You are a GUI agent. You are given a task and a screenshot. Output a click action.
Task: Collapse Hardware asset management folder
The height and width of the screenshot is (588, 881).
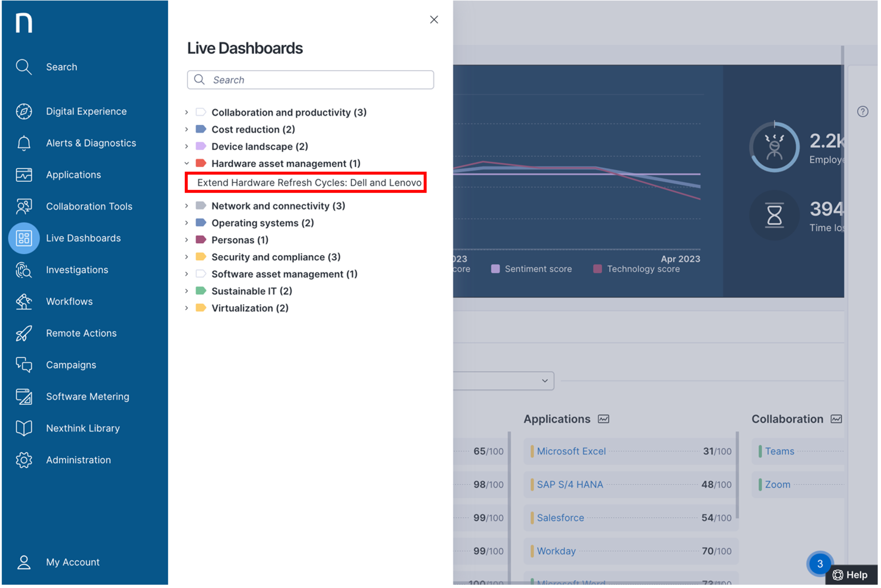(186, 164)
